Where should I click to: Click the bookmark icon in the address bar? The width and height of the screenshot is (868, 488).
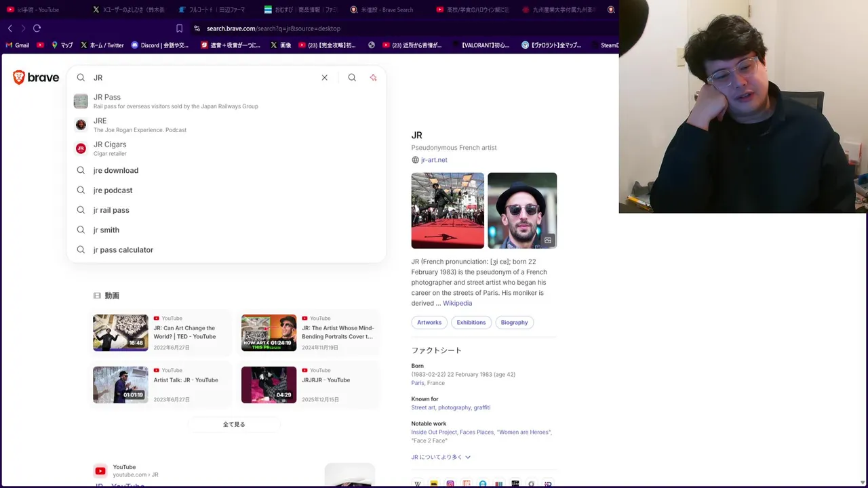pyautogui.click(x=179, y=28)
